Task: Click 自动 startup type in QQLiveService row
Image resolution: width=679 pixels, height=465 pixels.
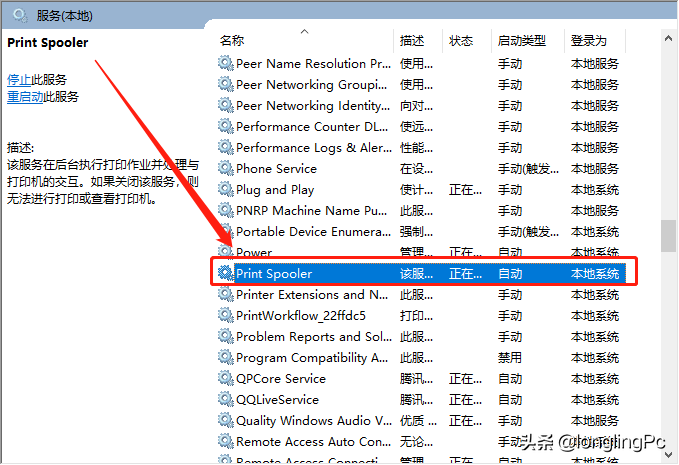Action: click(x=510, y=400)
